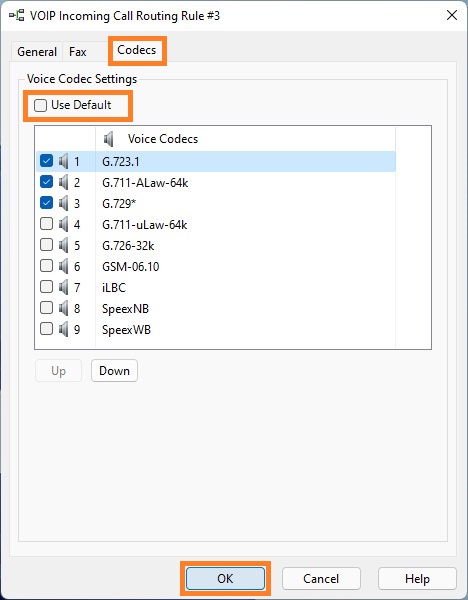468x600 pixels.
Task: Click the speaker icon beside G.723.1
Action: (x=64, y=161)
